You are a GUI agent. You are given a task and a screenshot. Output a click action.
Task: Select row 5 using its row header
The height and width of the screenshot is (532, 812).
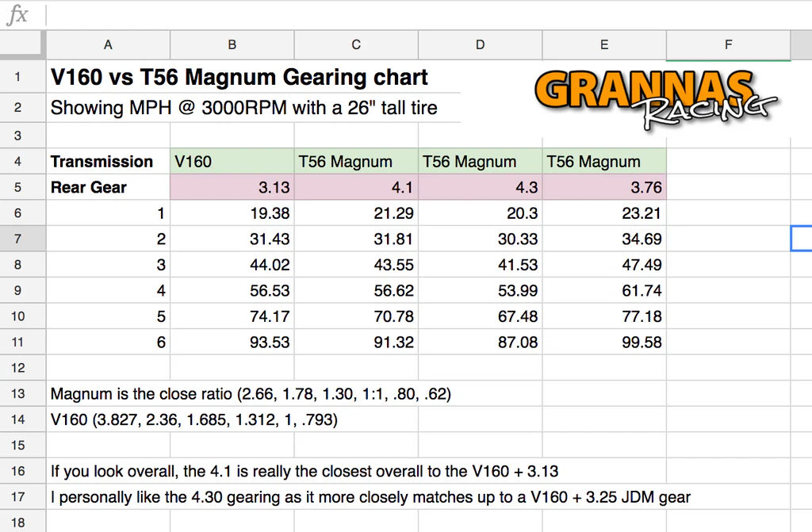point(23,187)
